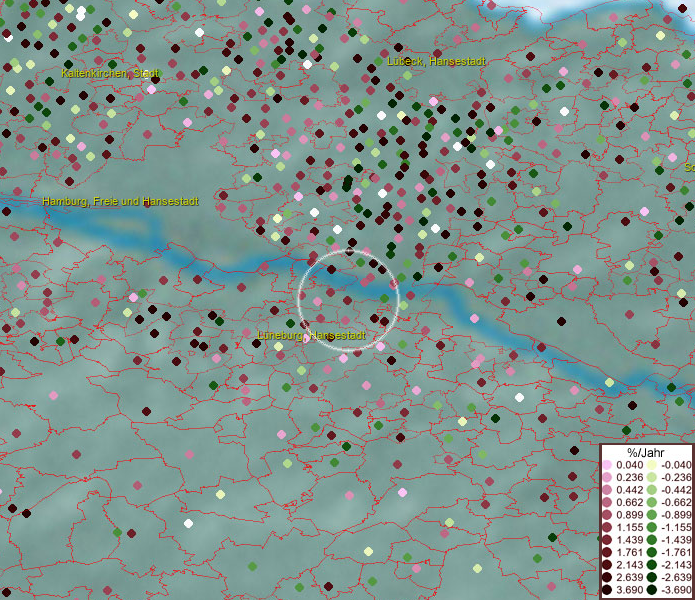Viewport: 695px width, 600px height.
Task: Click the -2.143 legend entry text
Action: (676, 565)
